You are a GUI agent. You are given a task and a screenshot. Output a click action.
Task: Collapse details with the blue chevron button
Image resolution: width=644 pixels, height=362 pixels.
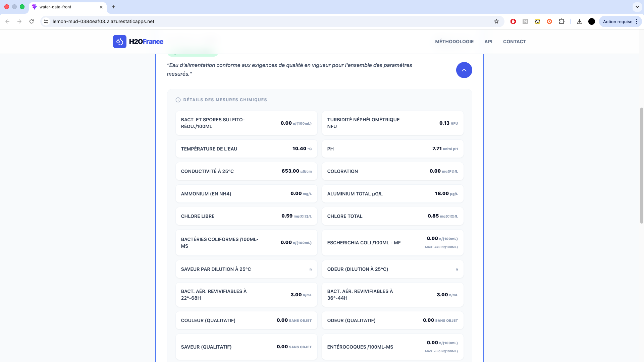464,70
